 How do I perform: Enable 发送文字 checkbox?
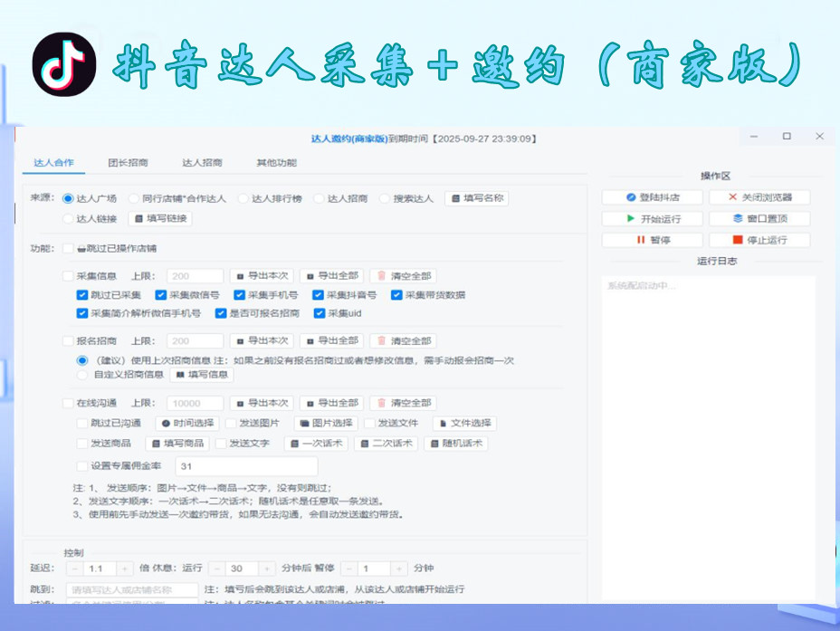pyautogui.click(x=221, y=444)
